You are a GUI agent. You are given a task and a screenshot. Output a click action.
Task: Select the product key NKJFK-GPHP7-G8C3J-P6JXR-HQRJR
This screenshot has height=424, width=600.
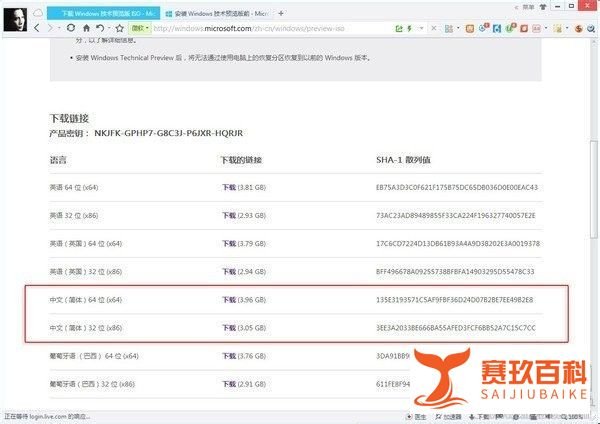tap(169, 133)
